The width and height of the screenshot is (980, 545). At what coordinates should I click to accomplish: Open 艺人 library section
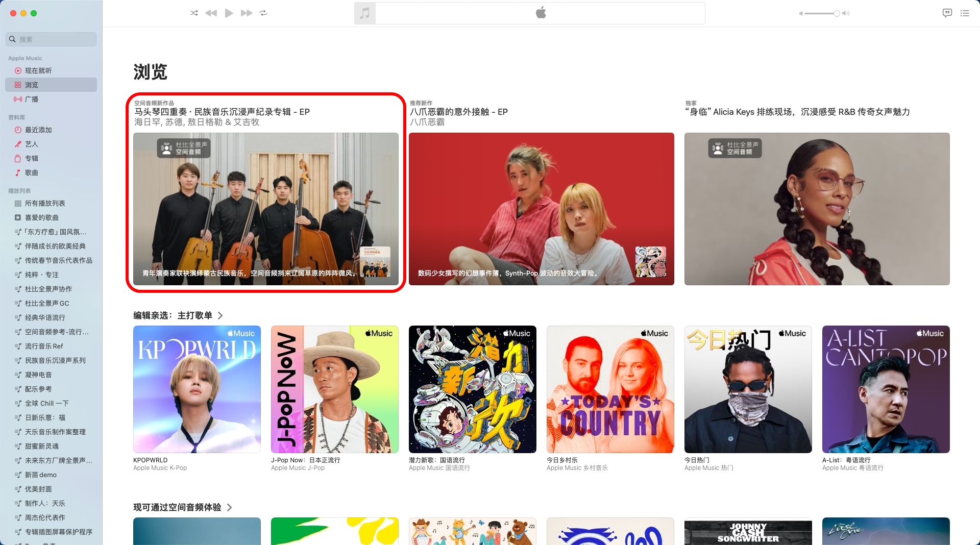click(51, 144)
